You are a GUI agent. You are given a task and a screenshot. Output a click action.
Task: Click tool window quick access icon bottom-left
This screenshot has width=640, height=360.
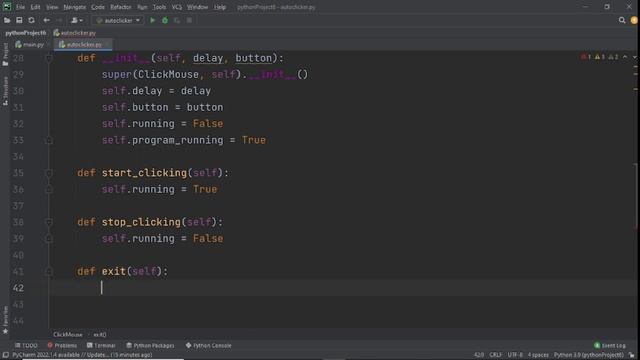5,355
